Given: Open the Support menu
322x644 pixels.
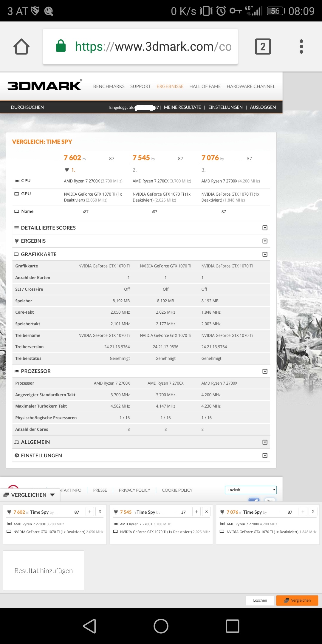Looking at the screenshot, I should tap(140, 86).
